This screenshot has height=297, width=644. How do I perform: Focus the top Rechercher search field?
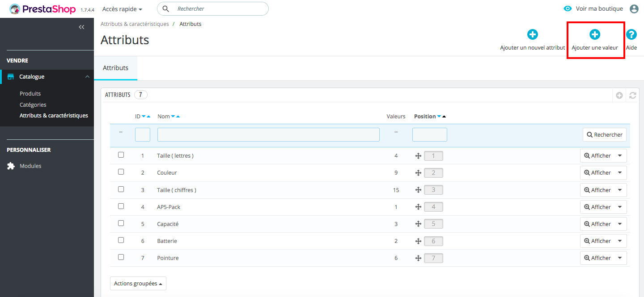pos(213,9)
